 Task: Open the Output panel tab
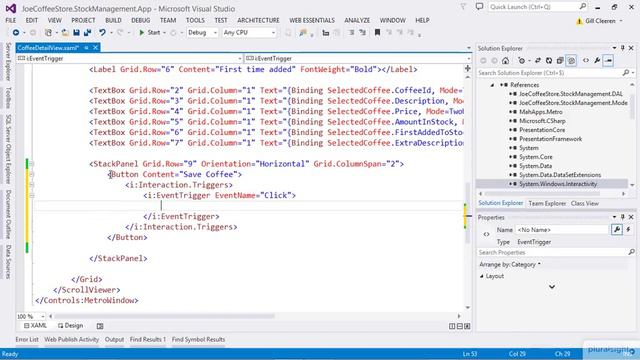114,340
